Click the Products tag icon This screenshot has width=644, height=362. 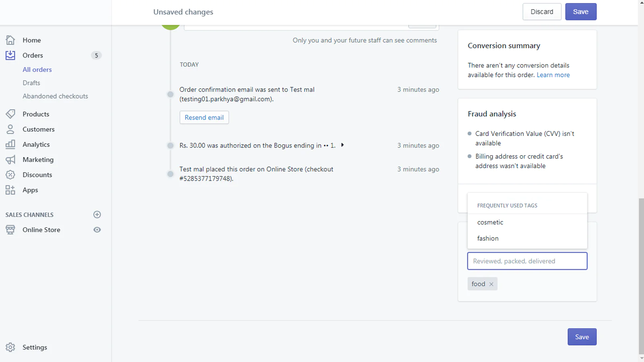pos(10,114)
